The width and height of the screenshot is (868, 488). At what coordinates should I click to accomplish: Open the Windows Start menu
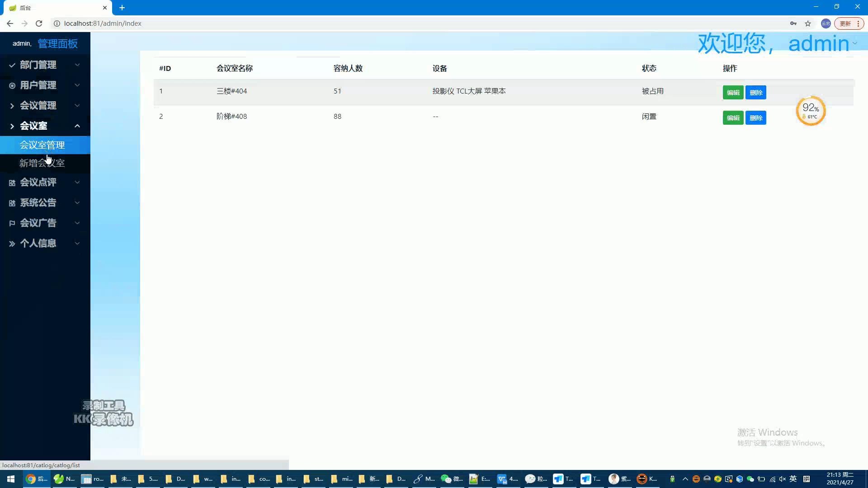11,479
